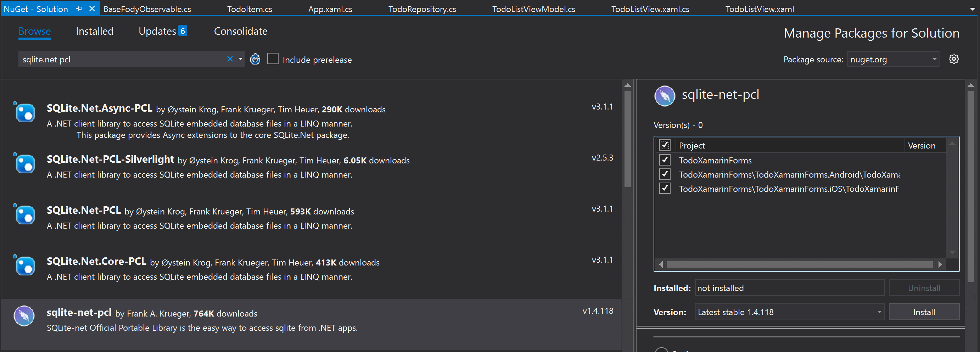Uncheck the TodoXamarinForms.iOS project checkbox
The image size is (980, 352).
[x=664, y=188]
